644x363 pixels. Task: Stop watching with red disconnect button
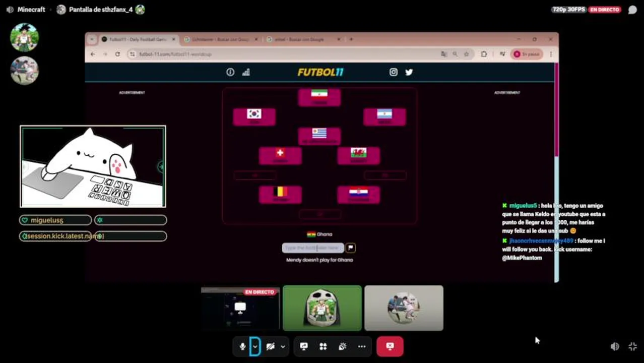[390, 346]
